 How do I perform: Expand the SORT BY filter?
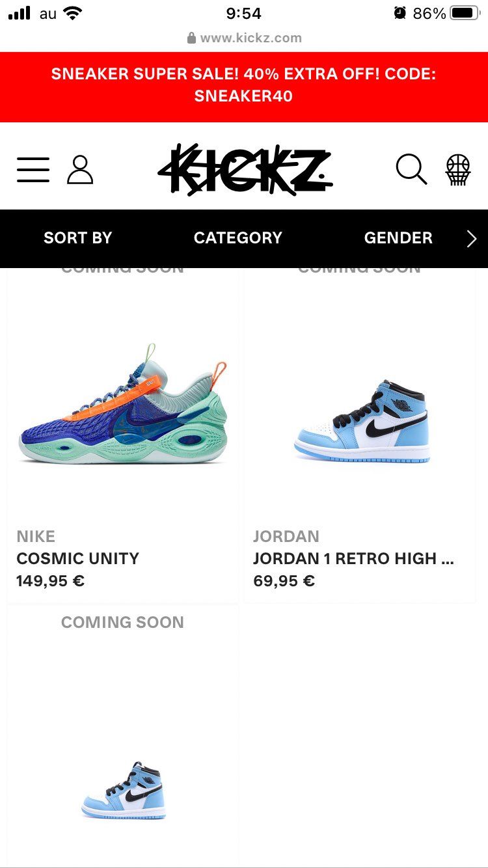(77, 238)
